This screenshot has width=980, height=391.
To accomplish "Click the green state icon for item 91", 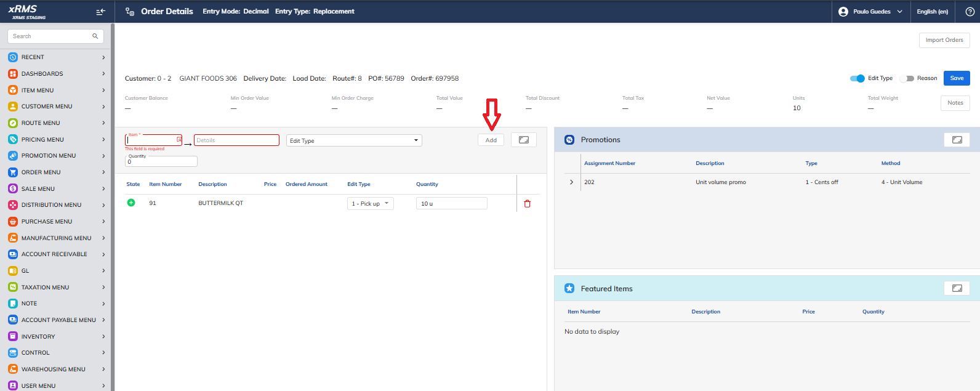I will (x=131, y=203).
